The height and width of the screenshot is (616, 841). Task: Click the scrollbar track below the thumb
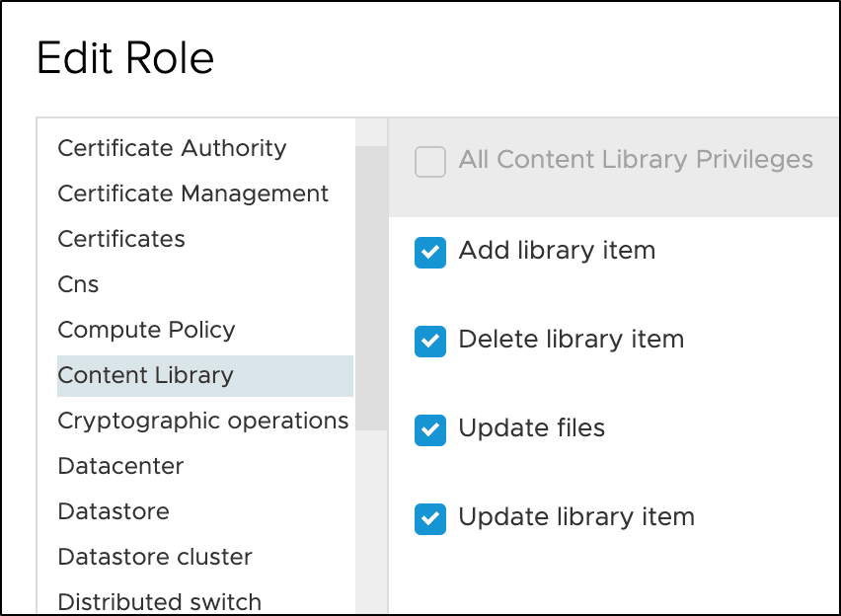pyautogui.click(x=371, y=523)
